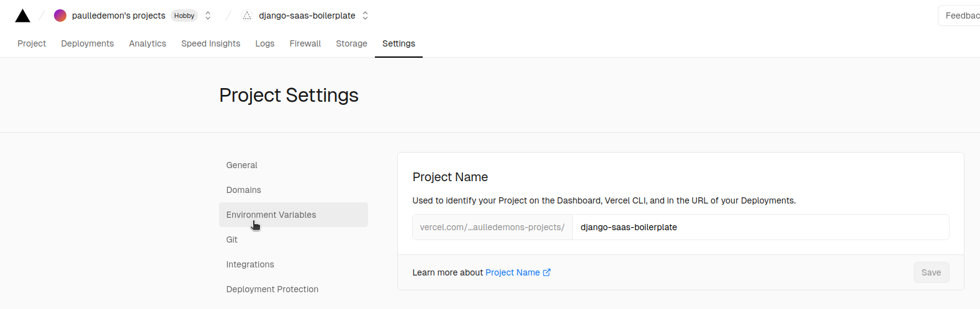The image size is (980, 309).
Task: Click the Save button for Project Name
Action: pos(931,272)
